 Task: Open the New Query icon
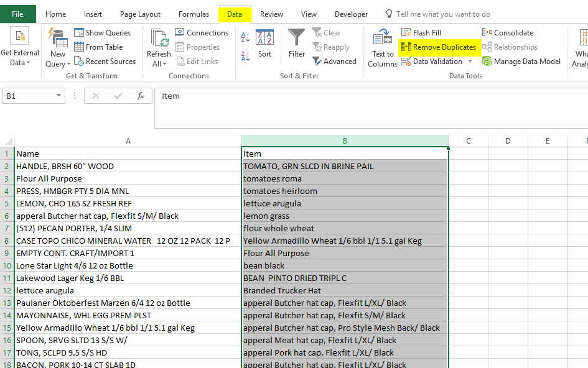(x=57, y=38)
